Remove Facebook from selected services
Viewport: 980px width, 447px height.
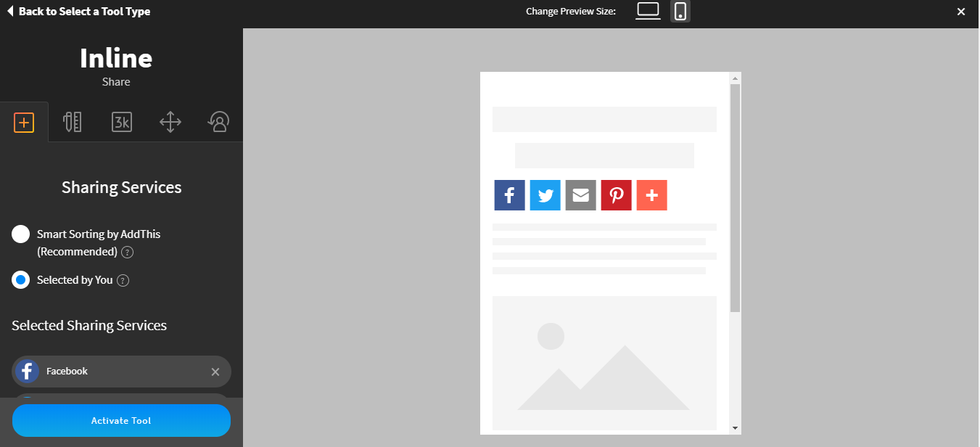coord(215,372)
